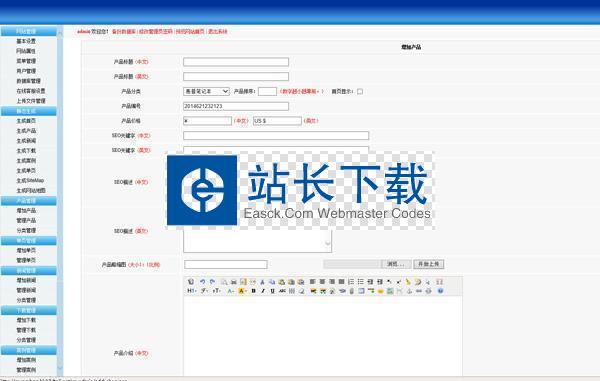Toggle HTML source mode in editor toolbar
This screenshot has width=600, height=381.
pyautogui.click(x=191, y=282)
